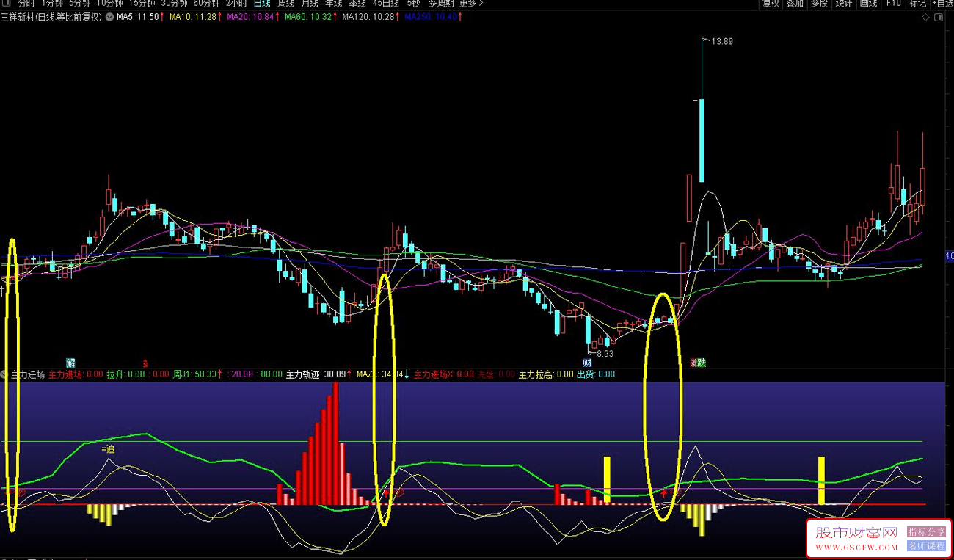This screenshot has width=954, height=560.
Task: Open the icon left of 主力进场 indicator
Action: (x=4, y=374)
